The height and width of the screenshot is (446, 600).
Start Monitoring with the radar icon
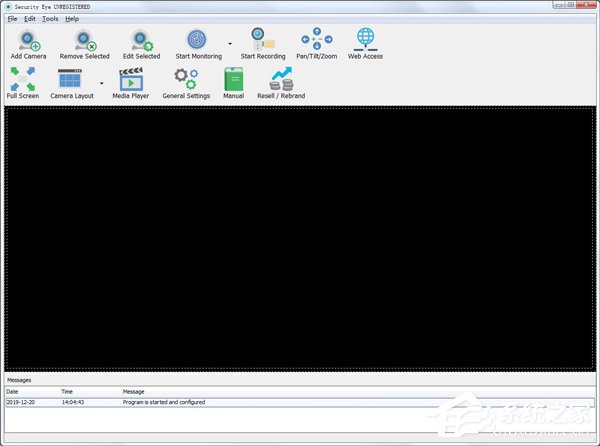click(198, 41)
